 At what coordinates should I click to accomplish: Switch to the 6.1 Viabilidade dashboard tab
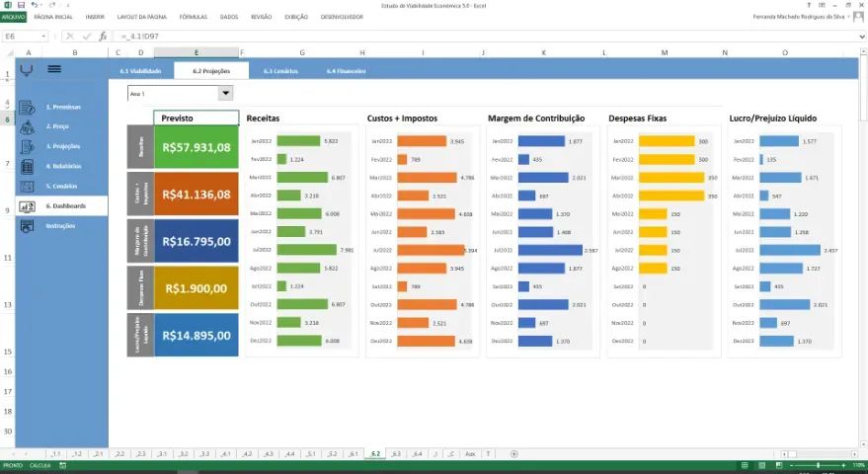tap(140, 71)
